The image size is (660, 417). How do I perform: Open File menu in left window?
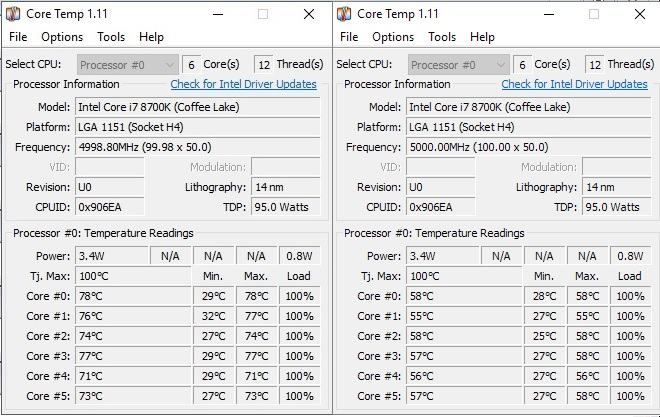[18, 37]
